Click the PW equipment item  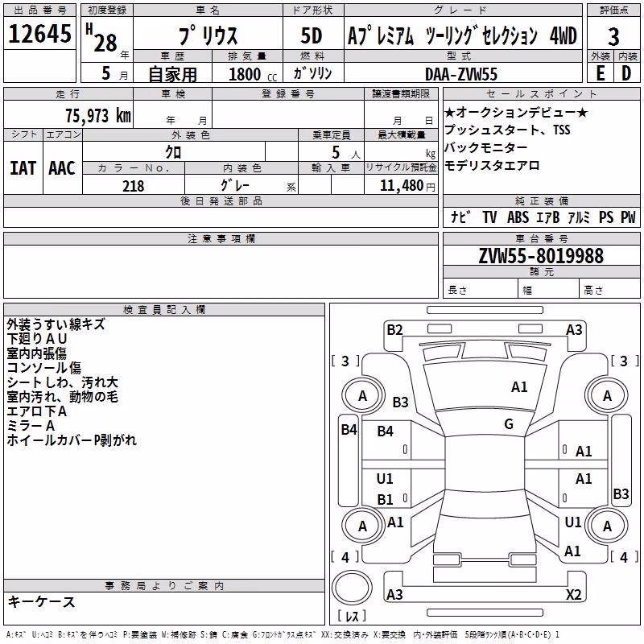pos(628,217)
